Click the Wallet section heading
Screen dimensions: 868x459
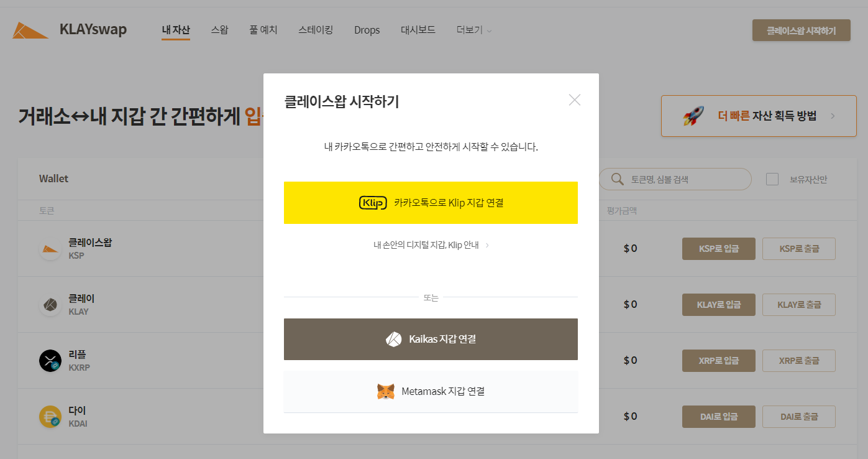[x=53, y=178]
